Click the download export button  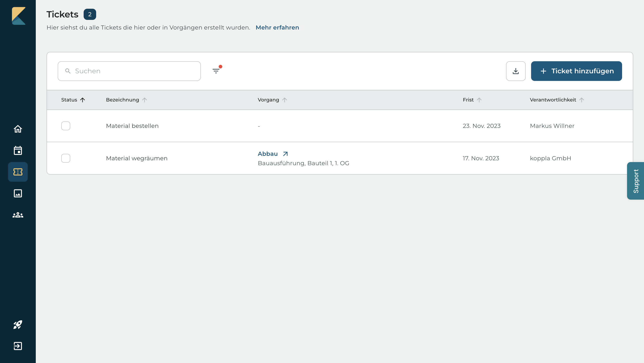tap(516, 71)
